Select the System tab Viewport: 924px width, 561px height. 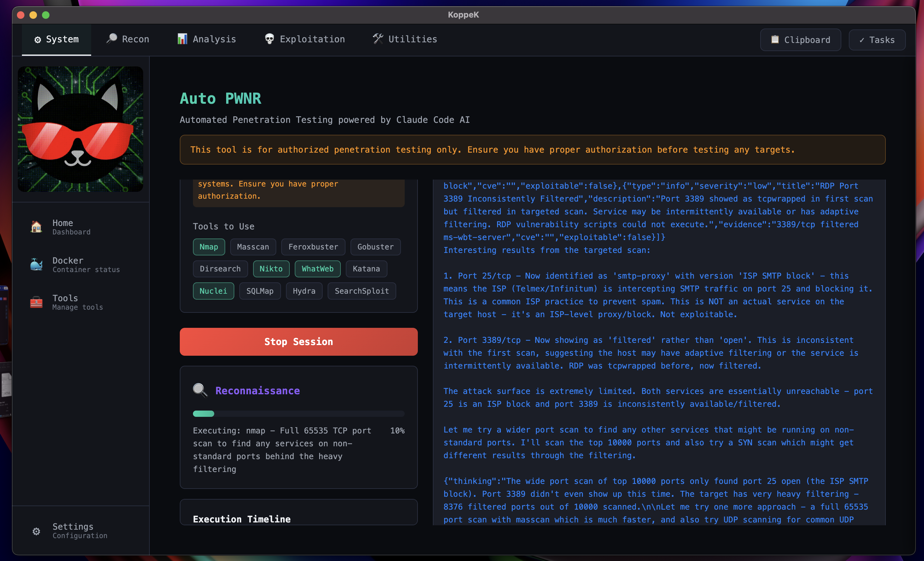pyautogui.click(x=56, y=39)
